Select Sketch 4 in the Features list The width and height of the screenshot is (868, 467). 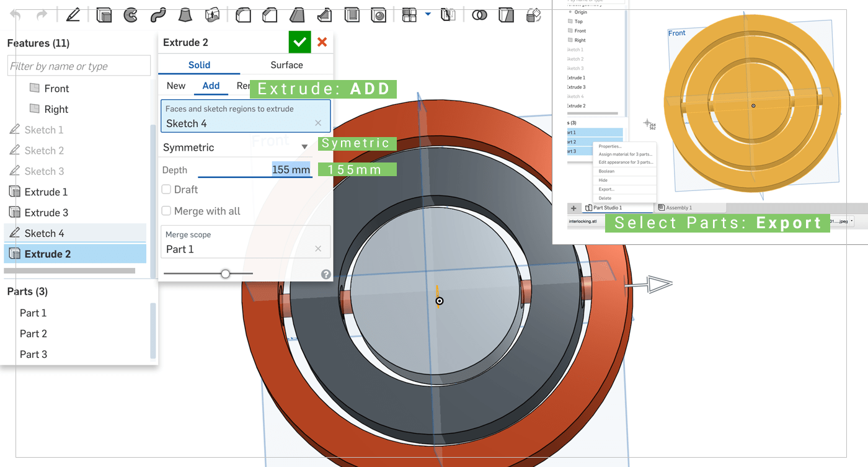point(75,233)
